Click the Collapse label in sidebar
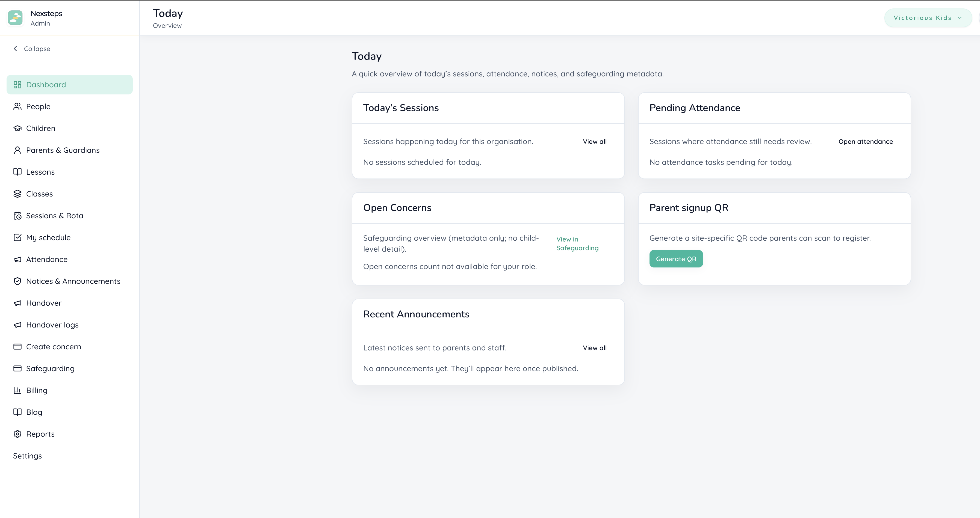Image resolution: width=980 pixels, height=518 pixels. [37, 49]
